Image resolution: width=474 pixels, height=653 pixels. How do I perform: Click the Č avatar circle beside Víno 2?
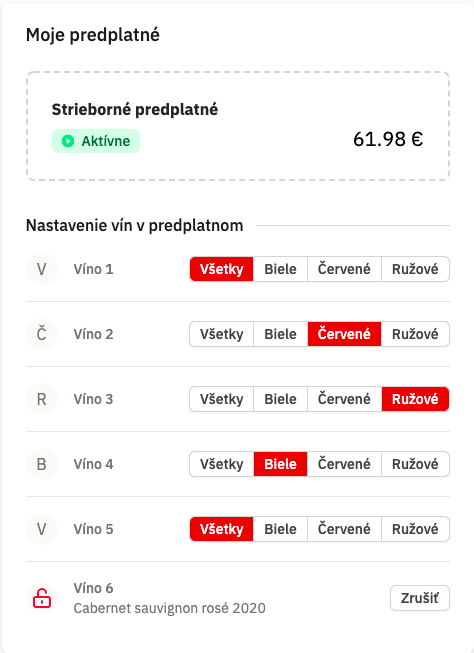click(x=42, y=334)
